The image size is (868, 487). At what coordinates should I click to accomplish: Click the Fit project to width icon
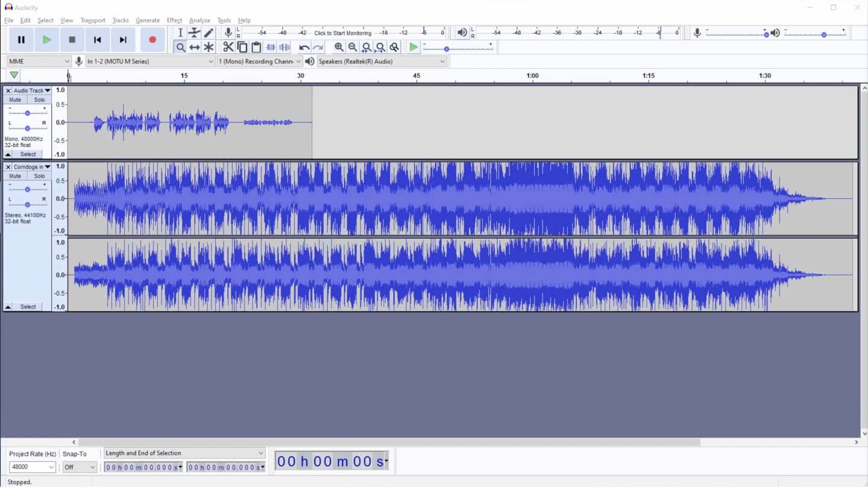(x=380, y=47)
